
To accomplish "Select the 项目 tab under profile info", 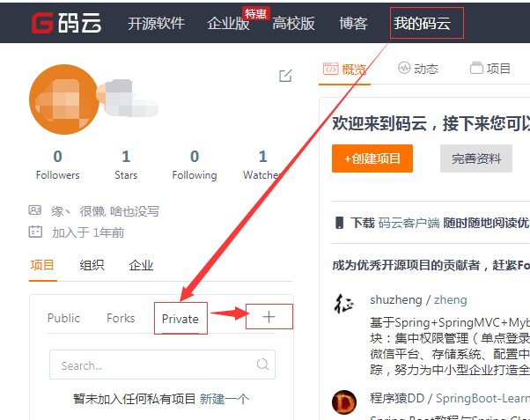I will [x=42, y=265].
